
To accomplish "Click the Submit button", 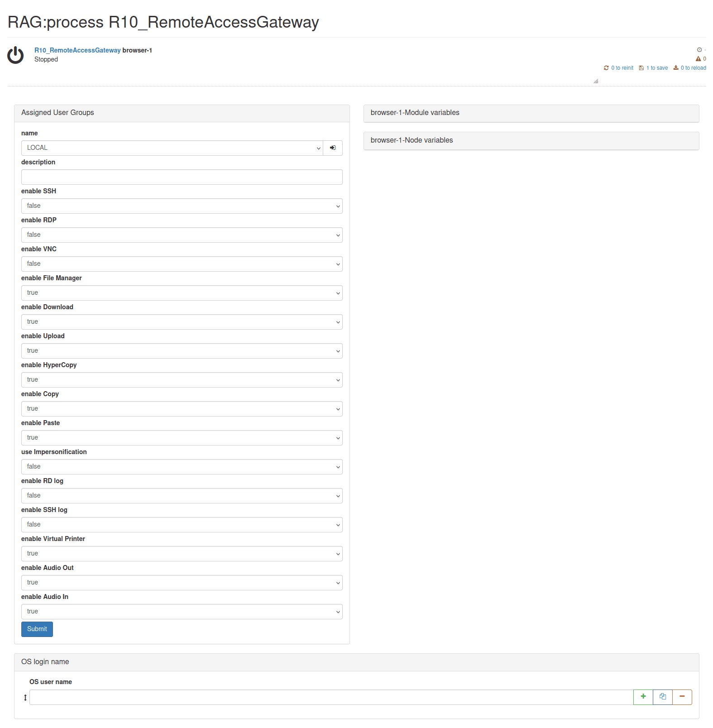I will (x=37, y=629).
